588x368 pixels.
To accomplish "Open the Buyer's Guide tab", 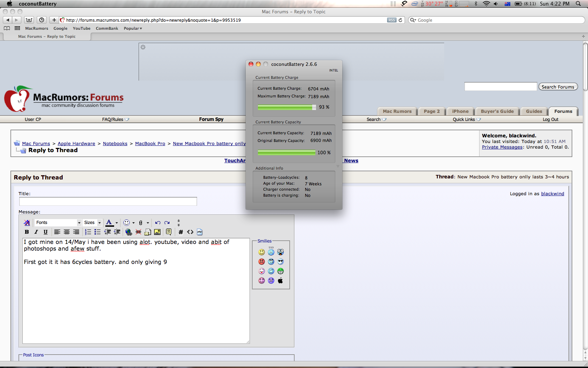I will 497,111.
